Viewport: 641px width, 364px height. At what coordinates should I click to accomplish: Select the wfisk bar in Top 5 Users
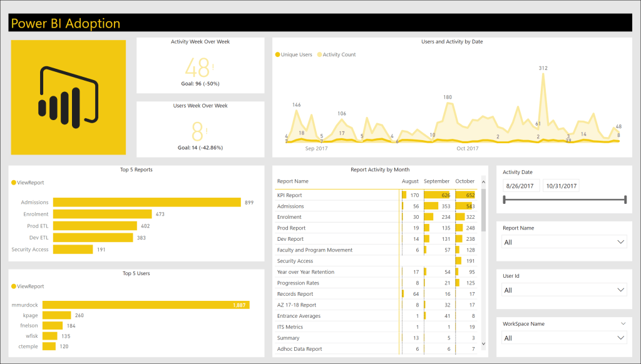[50, 336]
